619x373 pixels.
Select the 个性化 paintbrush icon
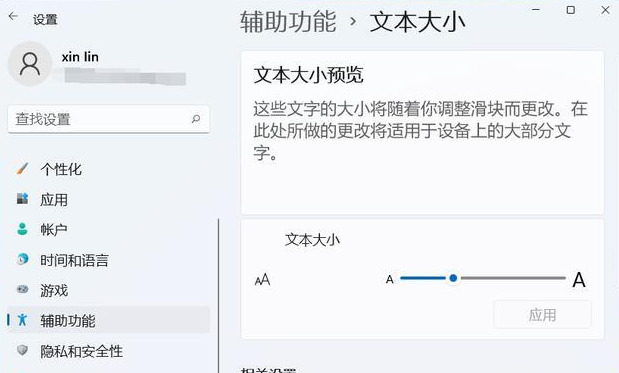[23, 169]
